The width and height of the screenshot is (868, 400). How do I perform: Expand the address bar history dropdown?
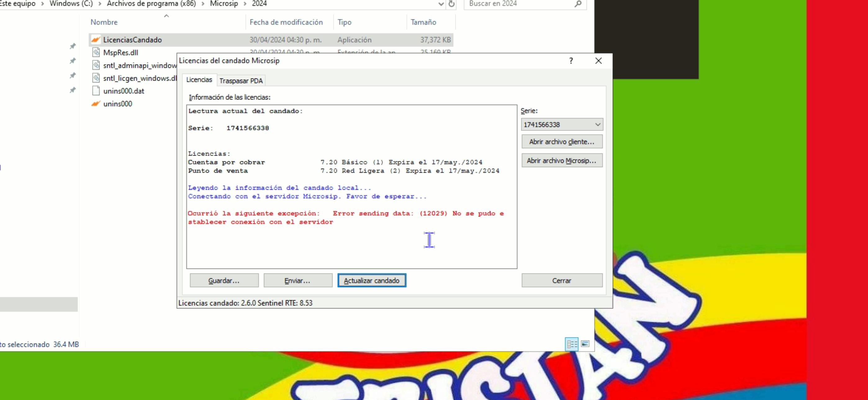coord(441,4)
